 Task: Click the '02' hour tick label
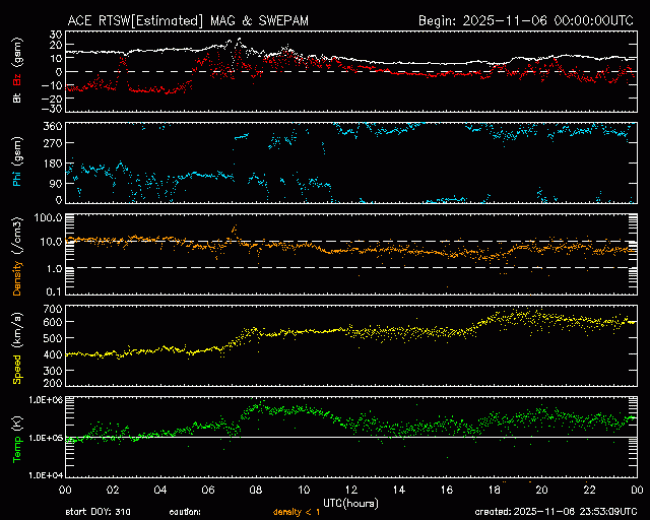[113, 490]
